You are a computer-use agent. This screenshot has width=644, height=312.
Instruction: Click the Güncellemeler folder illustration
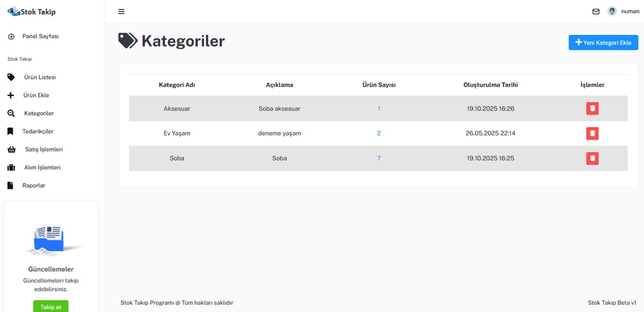pos(50,240)
